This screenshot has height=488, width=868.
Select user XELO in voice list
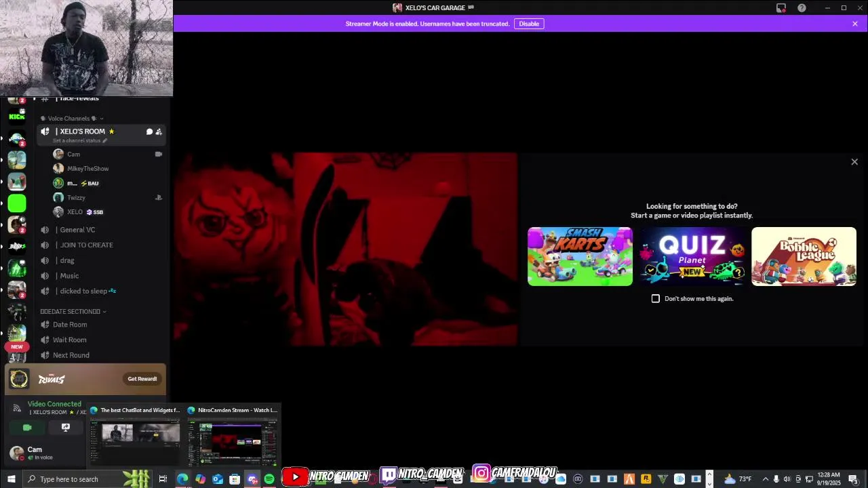(x=108, y=212)
